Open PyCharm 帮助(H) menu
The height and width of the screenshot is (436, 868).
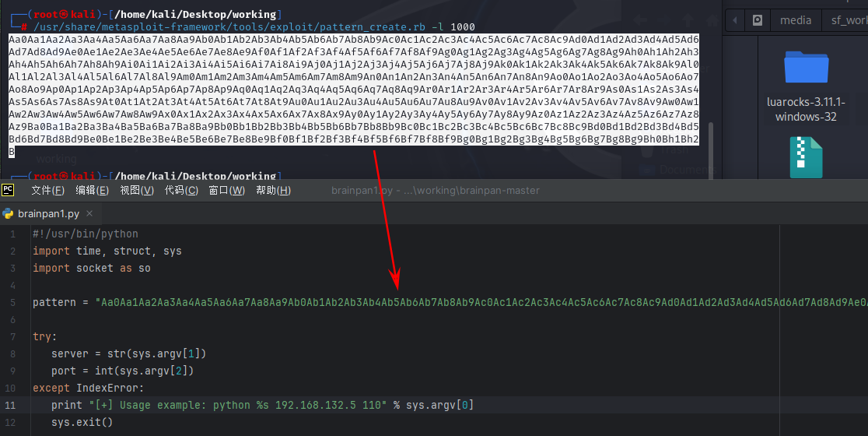(273, 191)
